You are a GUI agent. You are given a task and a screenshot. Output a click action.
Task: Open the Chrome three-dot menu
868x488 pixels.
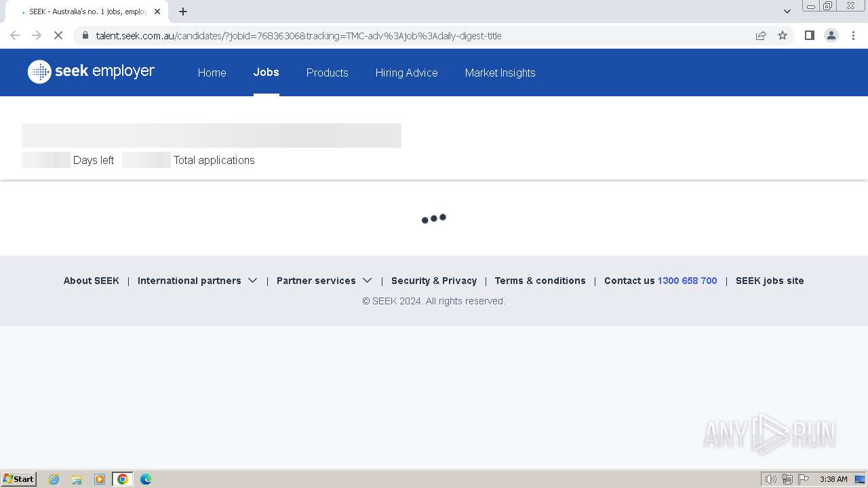853,35
